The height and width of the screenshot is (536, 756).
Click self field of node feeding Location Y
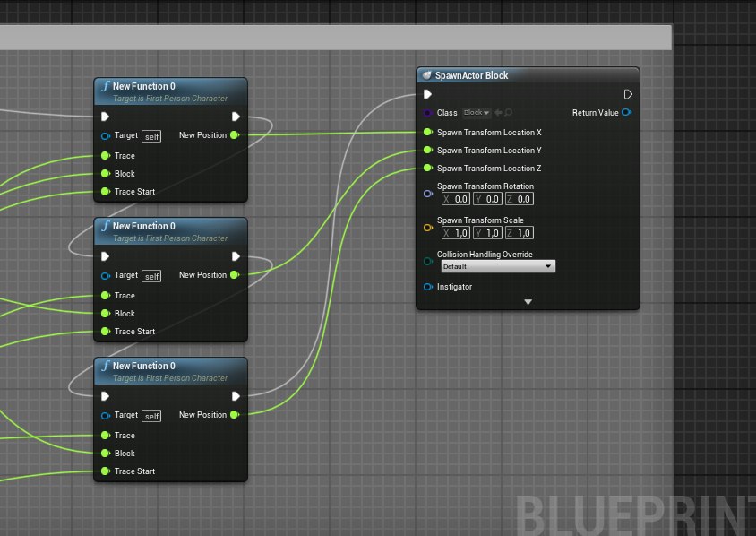[151, 276]
